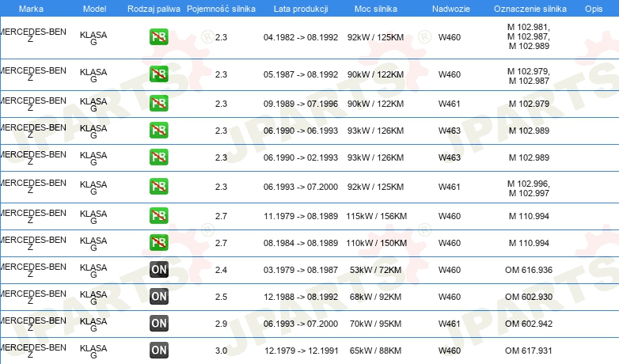
Task: Click the OM 616.936 engine code
Action: [529, 270]
